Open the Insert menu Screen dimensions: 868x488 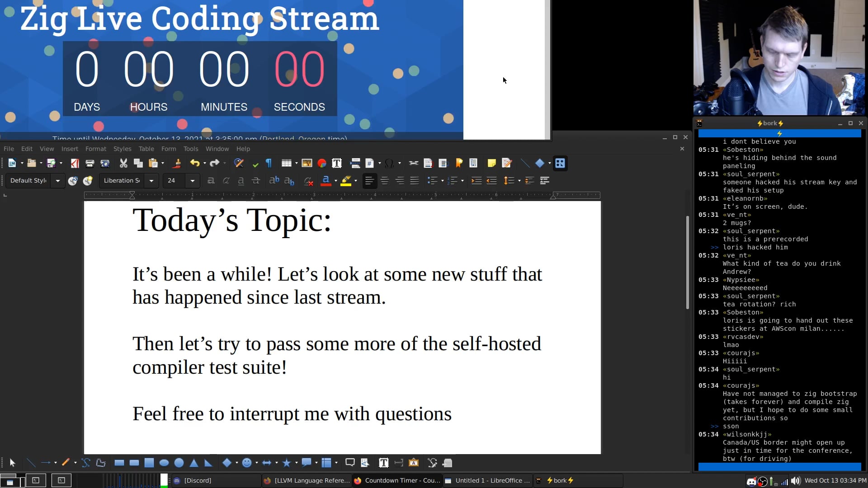(x=70, y=149)
